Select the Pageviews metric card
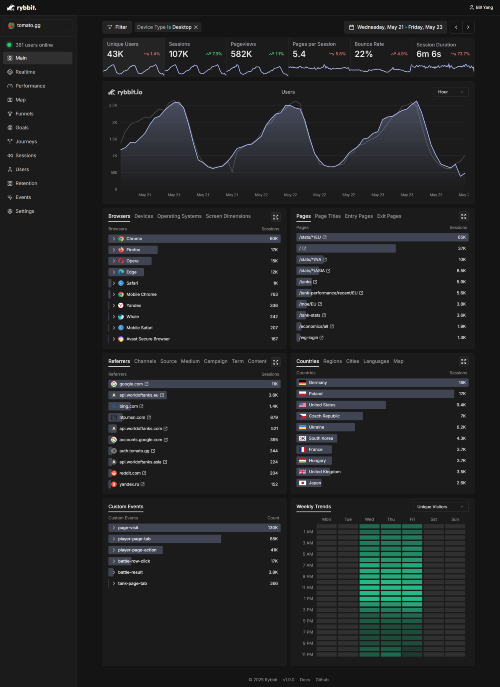The width and height of the screenshot is (500, 687). 257,57
